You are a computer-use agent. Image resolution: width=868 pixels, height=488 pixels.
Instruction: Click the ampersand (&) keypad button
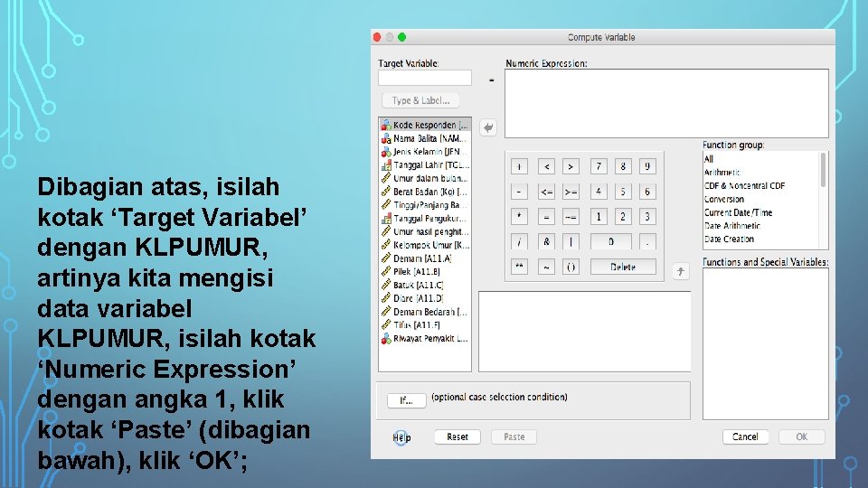546,242
